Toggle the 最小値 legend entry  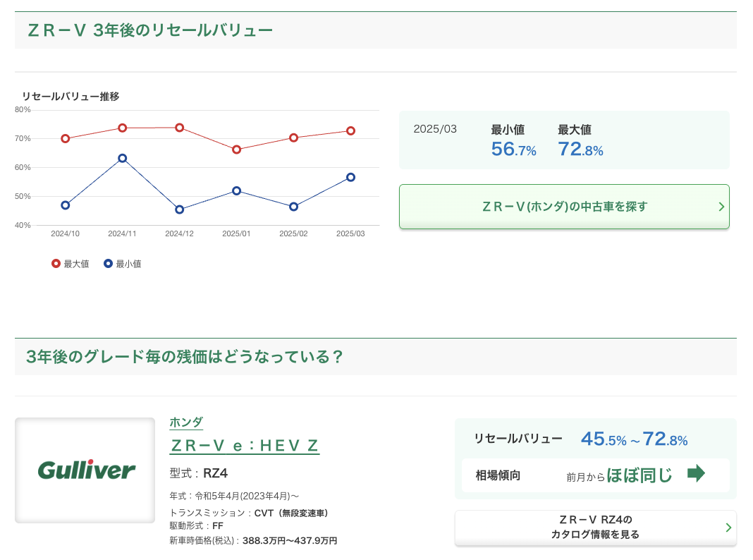[123, 264]
